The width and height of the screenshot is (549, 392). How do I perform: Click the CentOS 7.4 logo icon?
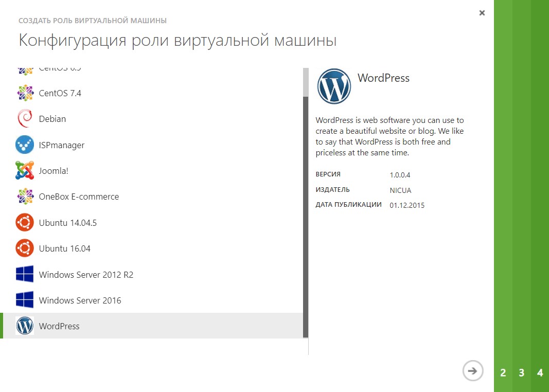point(25,93)
